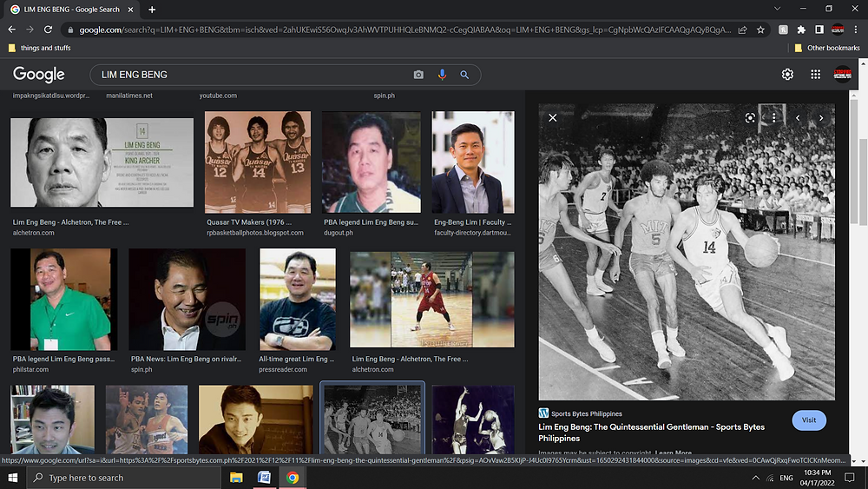868x489 pixels.
Task: Click the taskbar Type here to search box
Action: 123,478
